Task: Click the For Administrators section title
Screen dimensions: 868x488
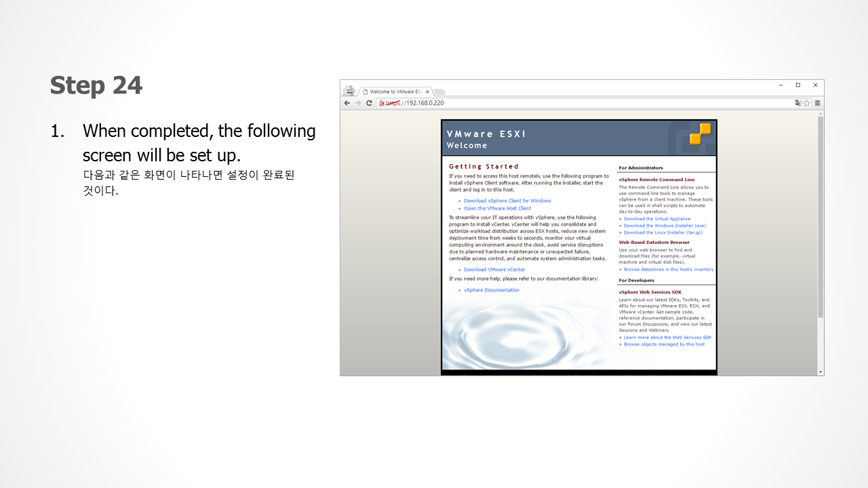Action: click(x=641, y=167)
